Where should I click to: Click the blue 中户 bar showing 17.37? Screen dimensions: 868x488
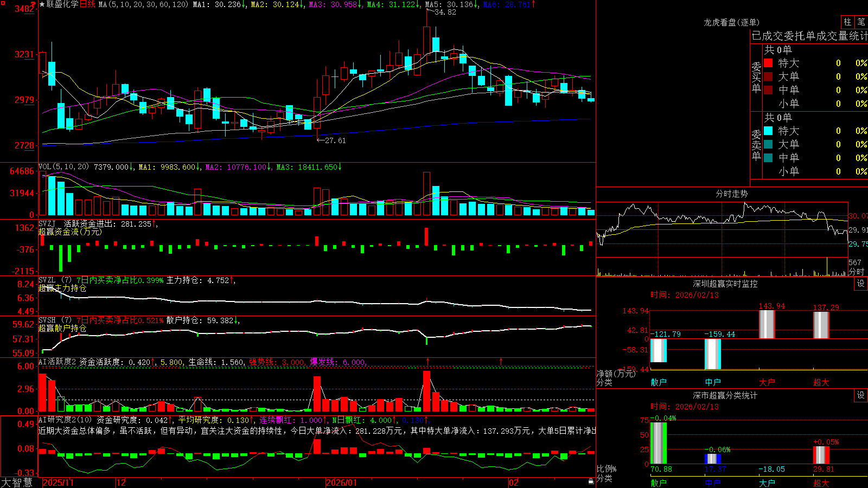[713, 459]
